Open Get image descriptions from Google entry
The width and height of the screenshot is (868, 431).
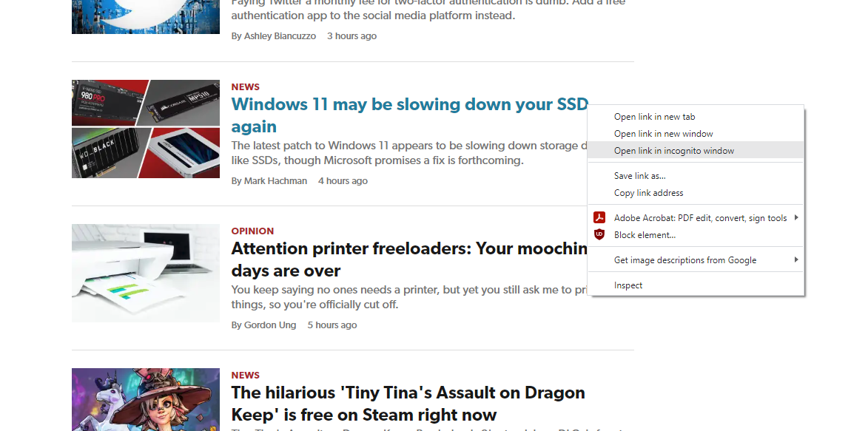coord(696,259)
